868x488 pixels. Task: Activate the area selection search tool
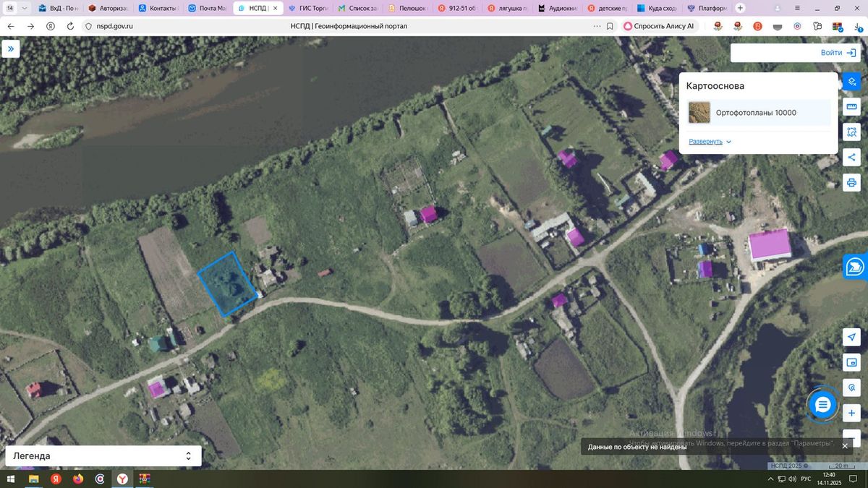[x=851, y=132]
